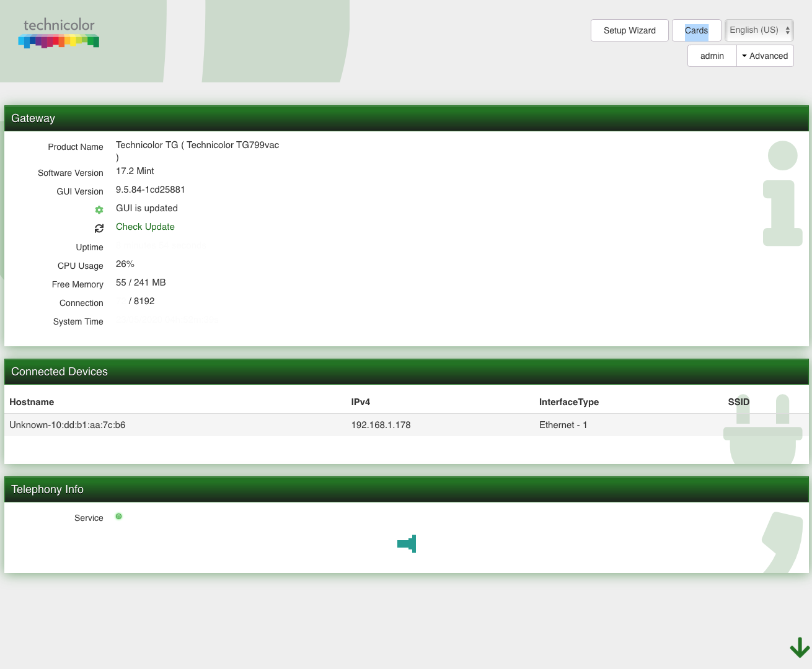812x669 pixels.
Task: Open the English (US) language dropdown
Action: (754, 30)
